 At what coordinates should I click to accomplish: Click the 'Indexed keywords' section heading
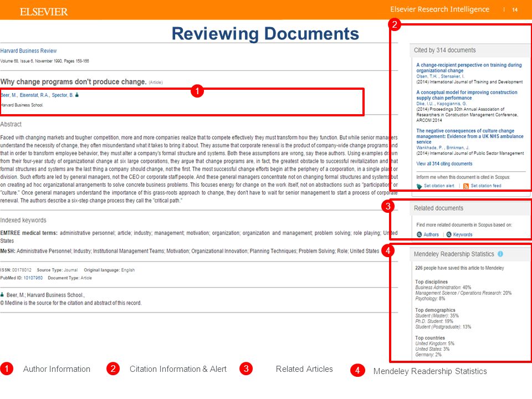[x=23, y=220]
